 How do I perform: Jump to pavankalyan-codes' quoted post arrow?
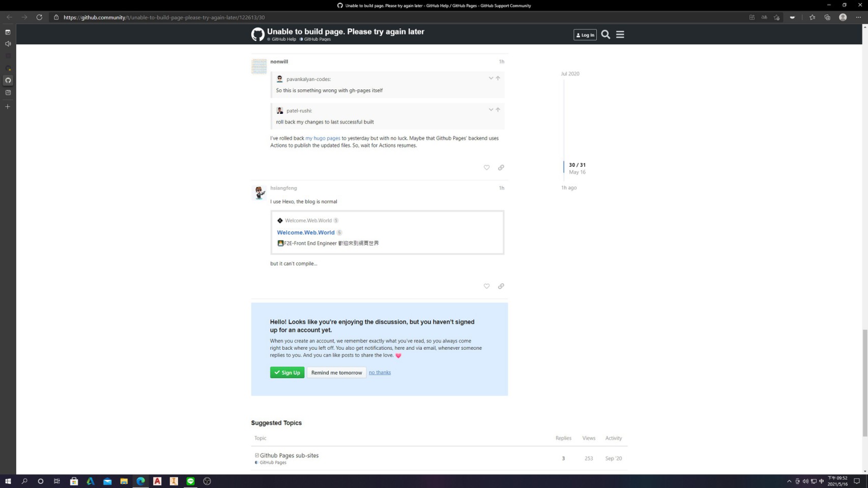[x=498, y=78]
